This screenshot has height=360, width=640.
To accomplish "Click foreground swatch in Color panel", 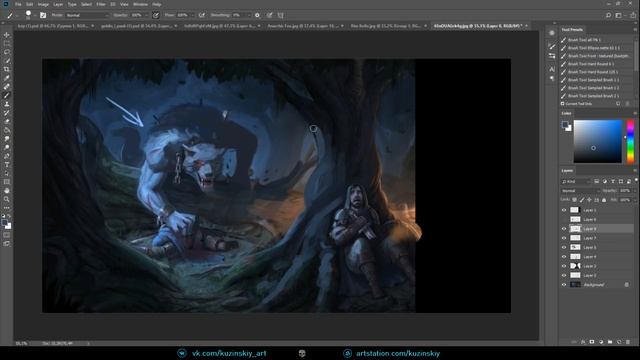I will click(x=565, y=124).
